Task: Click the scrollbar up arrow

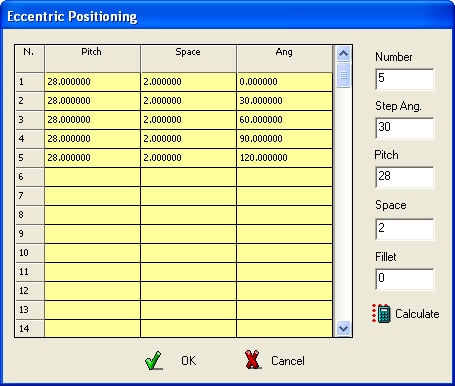Action: [x=343, y=53]
